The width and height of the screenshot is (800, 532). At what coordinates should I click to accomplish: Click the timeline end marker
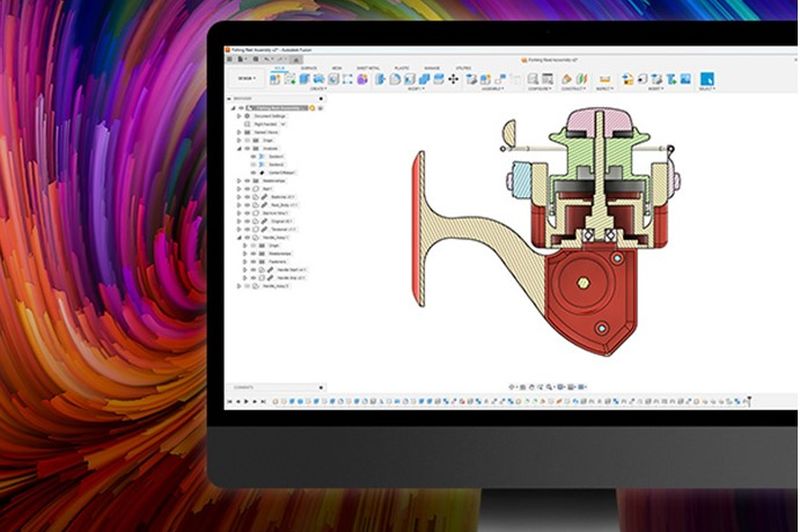point(749,401)
